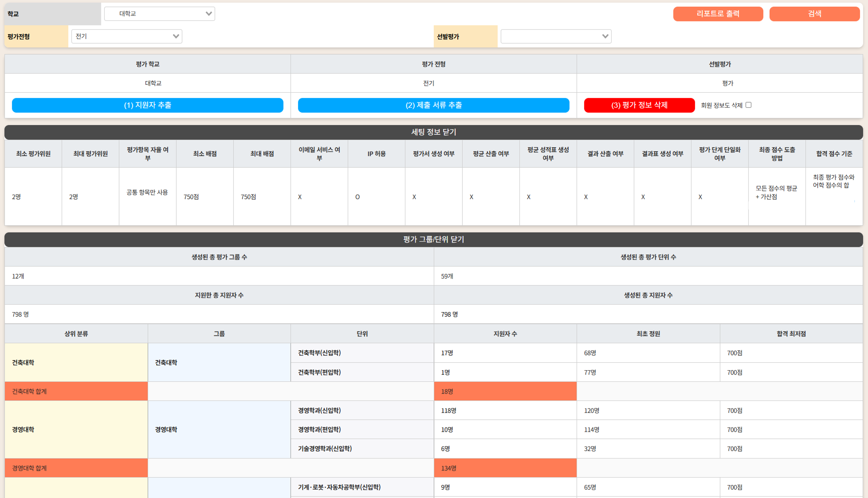The width and height of the screenshot is (868, 498).
Task: Click the 기계·로봇·자동차공학부(신입학) row
Action: point(362,487)
